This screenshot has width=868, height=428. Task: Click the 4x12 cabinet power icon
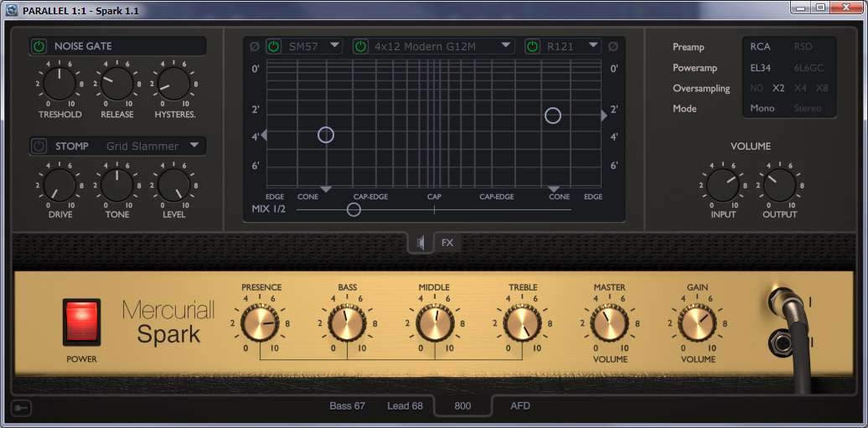point(360,46)
